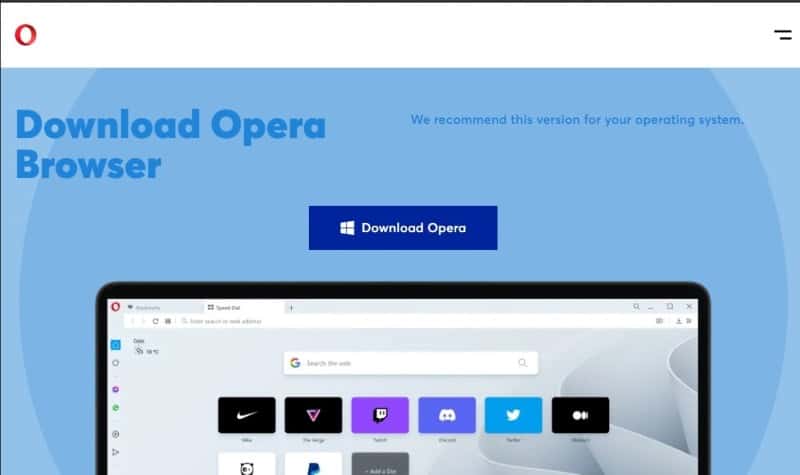Click the search icon in the mockup title bar
This screenshot has width=800, height=475.
(636, 307)
